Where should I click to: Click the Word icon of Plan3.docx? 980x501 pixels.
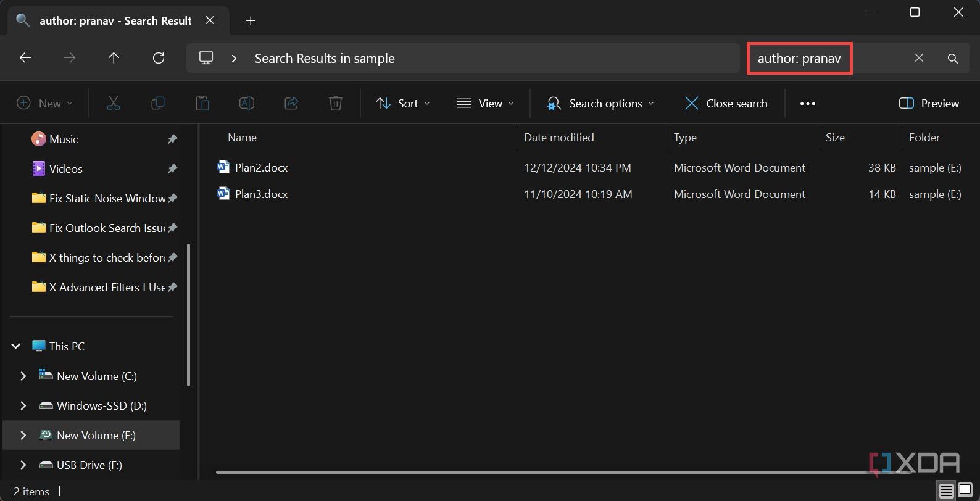point(223,194)
